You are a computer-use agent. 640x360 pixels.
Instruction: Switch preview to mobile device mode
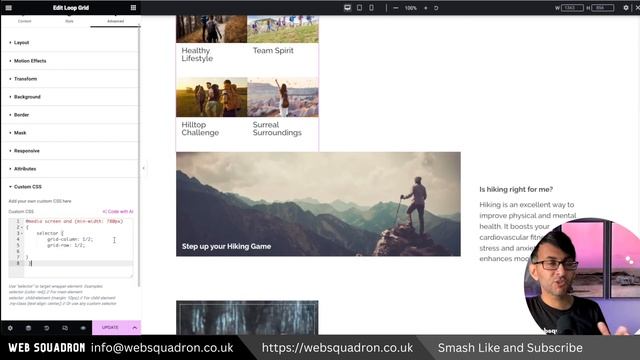pyautogui.click(x=371, y=8)
